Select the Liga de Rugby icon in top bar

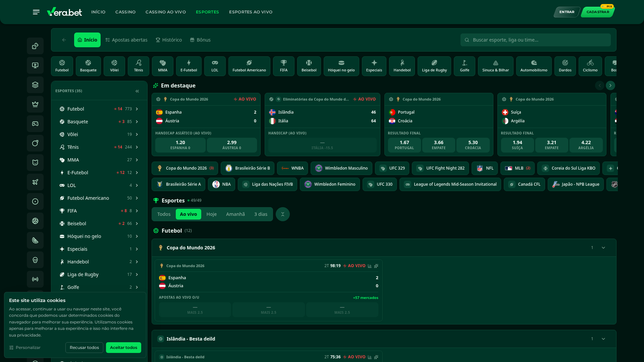coord(434,66)
